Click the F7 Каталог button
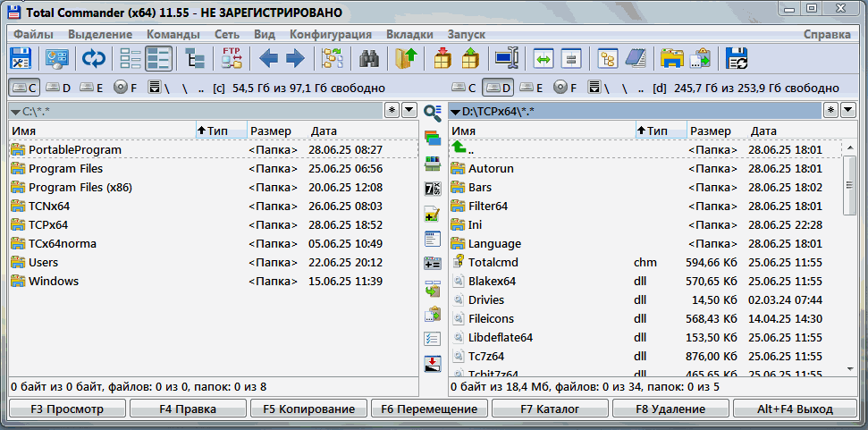The height and width of the screenshot is (430, 868). coord(550,409)
